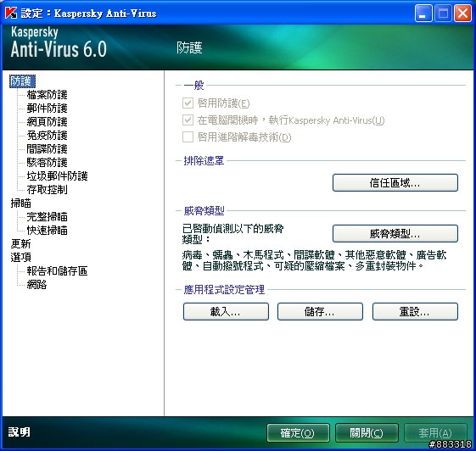
Task: Select 網路 in the settings tree
Action: [36, 285]
